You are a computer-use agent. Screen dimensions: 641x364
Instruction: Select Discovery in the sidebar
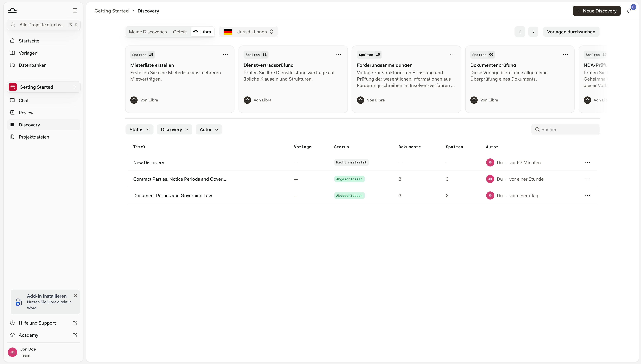44,125
